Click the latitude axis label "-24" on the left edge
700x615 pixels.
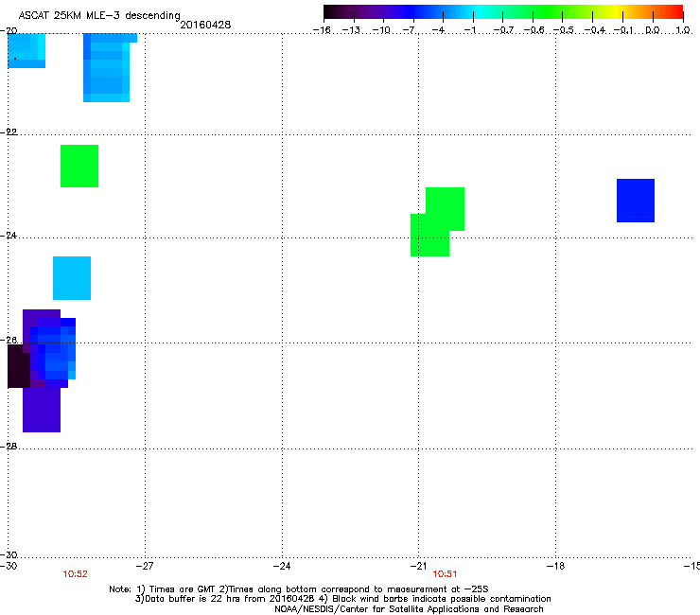9,235
